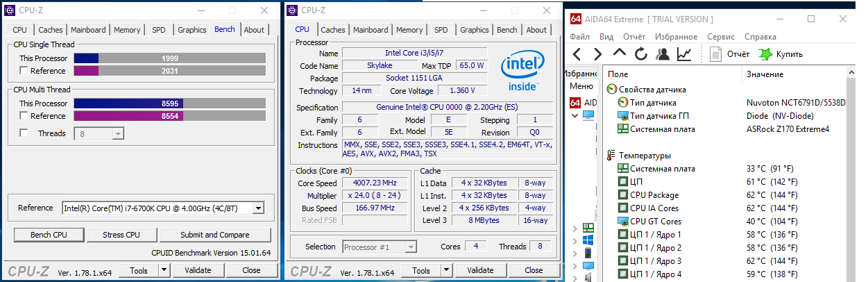Open Сервис menu in AIDA64
This screenshot has width=868, height=282.
point(720,37)
